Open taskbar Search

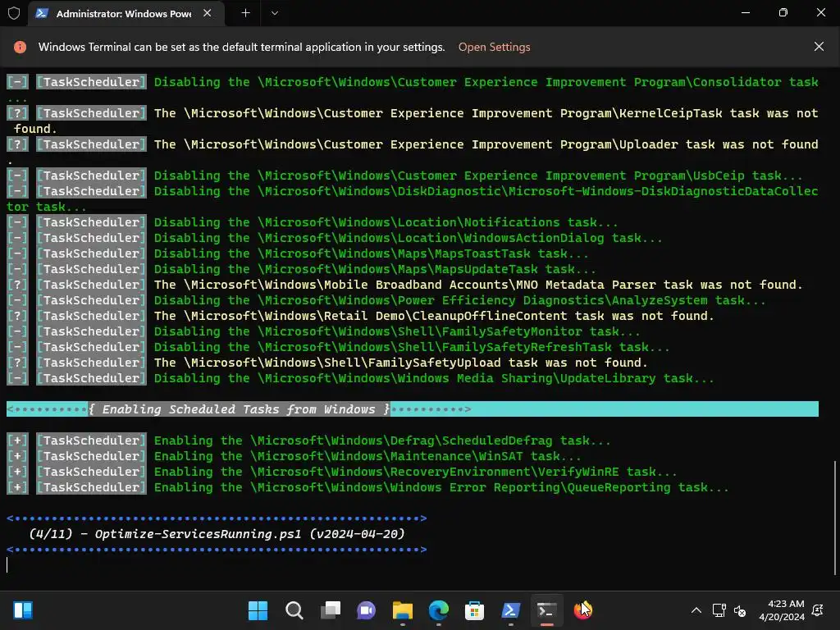tap(294, 610)
